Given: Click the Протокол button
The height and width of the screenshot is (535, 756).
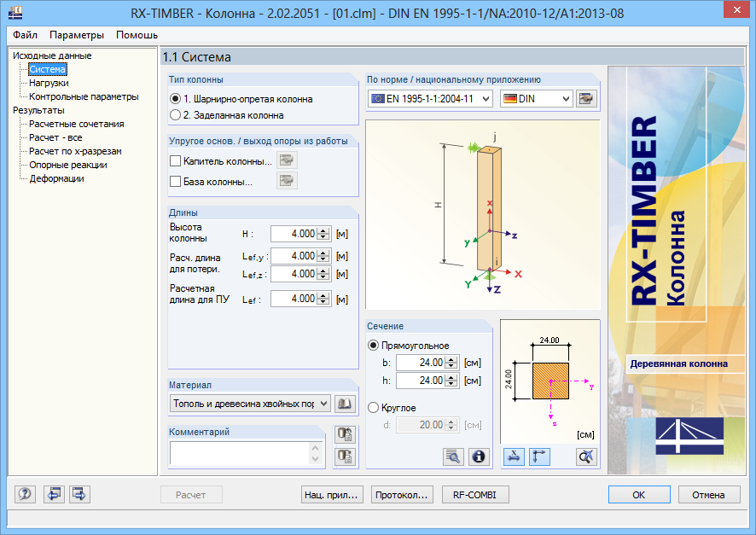Looking at the screenshot, I should (402, 494).
